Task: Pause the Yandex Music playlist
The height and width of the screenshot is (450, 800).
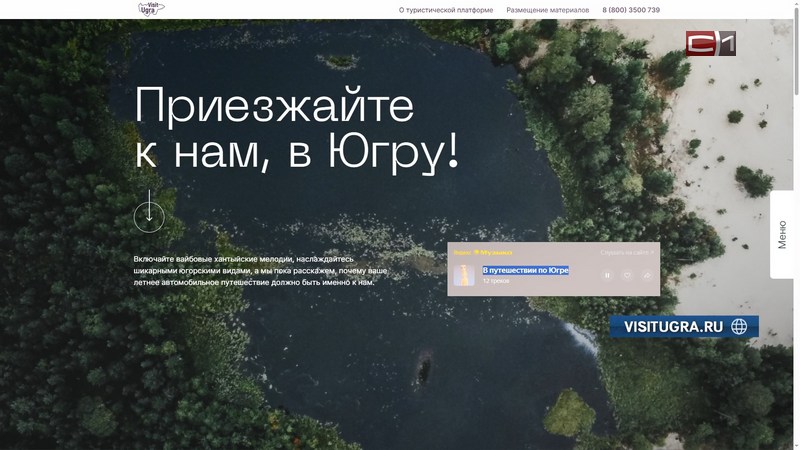Action: point(607,276)
